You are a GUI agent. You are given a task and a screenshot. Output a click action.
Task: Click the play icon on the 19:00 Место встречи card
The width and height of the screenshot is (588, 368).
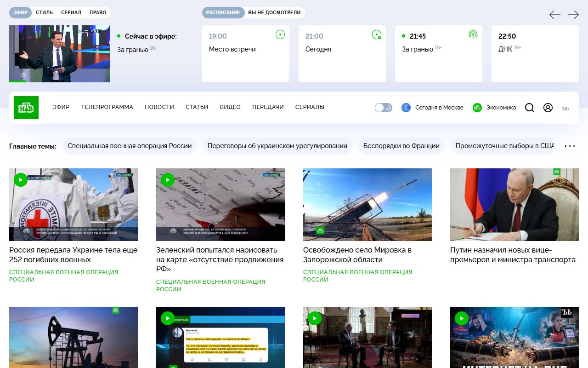click(280, 34)
